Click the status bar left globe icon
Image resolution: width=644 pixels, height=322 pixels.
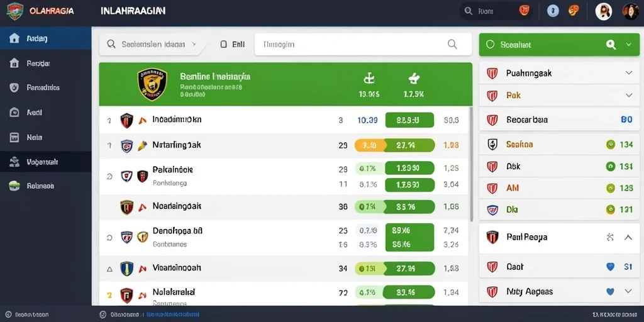pyautogui.click(x=8, y=314)
